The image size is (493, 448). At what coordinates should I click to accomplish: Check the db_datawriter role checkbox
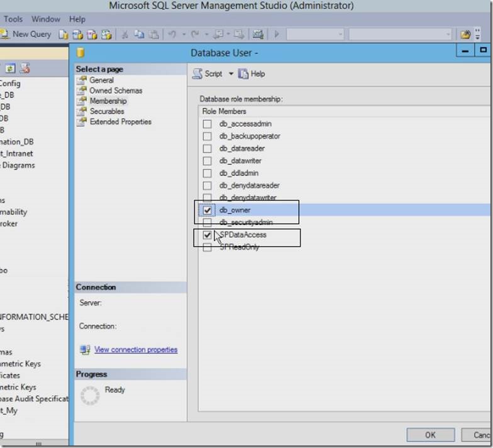tap(208, 161)
